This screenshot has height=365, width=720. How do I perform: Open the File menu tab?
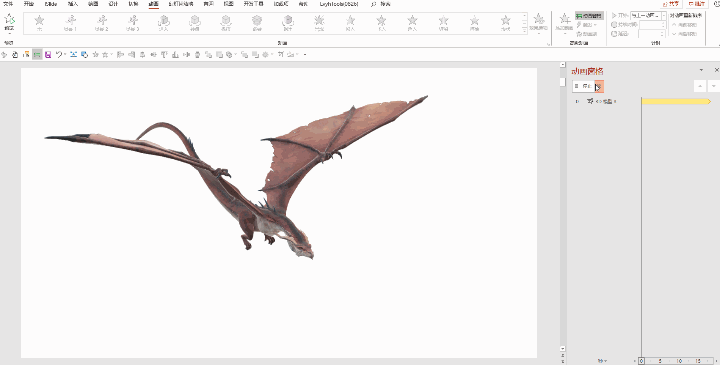[8, 4]
